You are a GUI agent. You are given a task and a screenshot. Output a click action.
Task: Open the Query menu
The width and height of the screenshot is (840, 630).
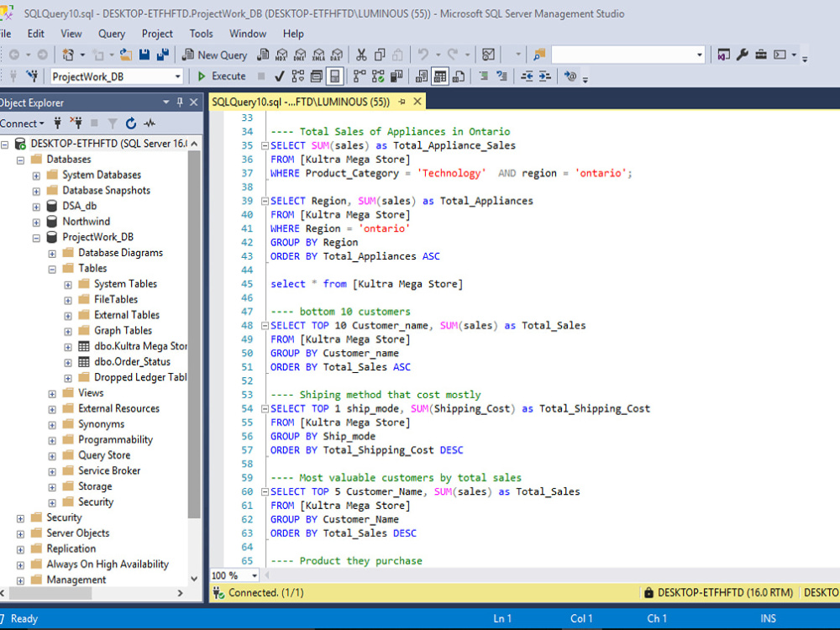[112, 34]
